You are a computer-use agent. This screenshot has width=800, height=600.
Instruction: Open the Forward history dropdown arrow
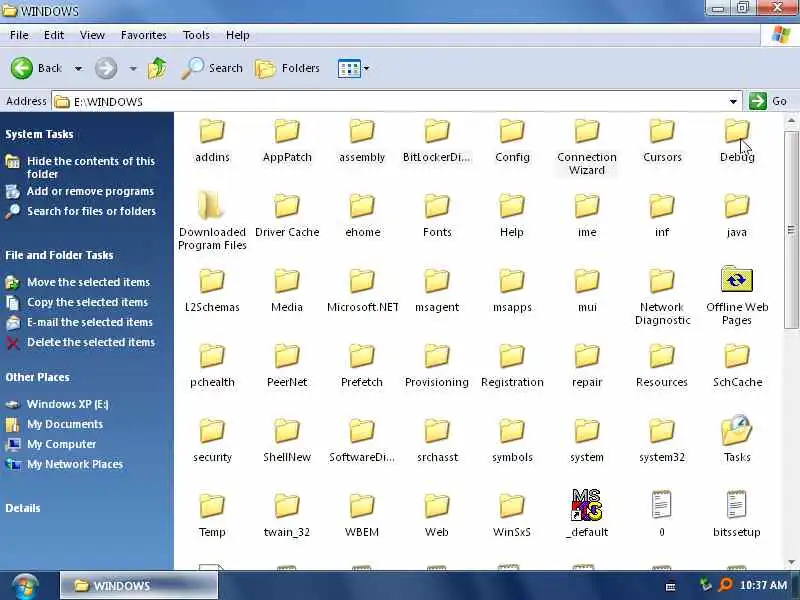(x=133, y=68)
